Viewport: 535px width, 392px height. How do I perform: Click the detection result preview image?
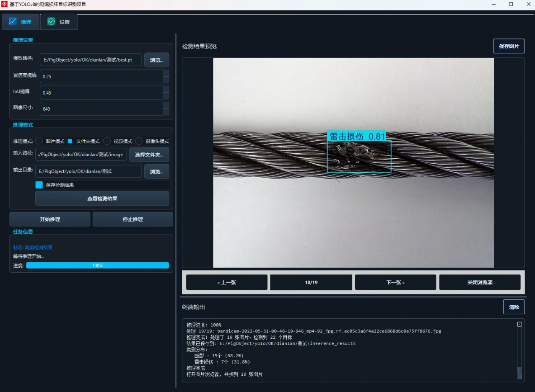click(353, 162)
